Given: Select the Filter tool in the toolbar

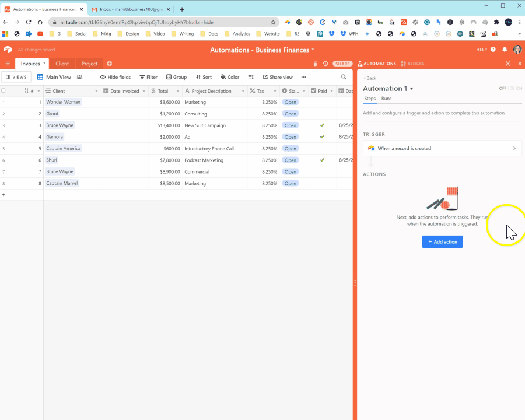Looking at the screenshot, I should [148, 76].
